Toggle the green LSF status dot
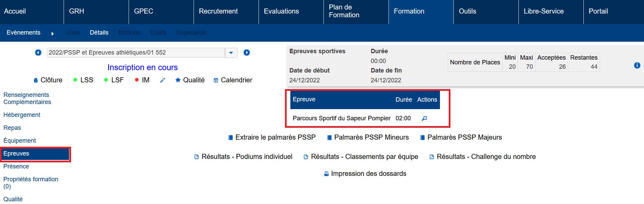The width and height of the screenshot is (644, 204). (106, 80)
